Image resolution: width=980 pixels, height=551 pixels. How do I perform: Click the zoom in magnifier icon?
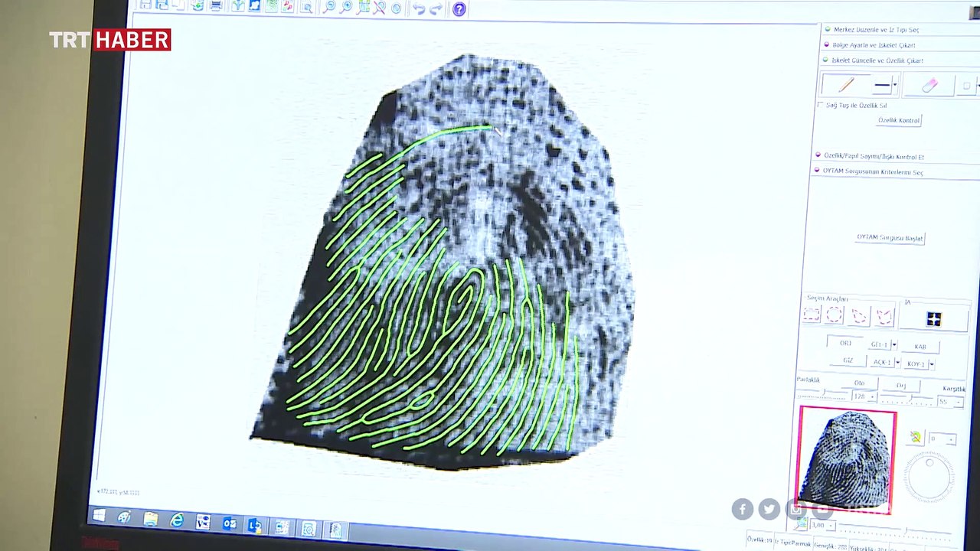346,7
